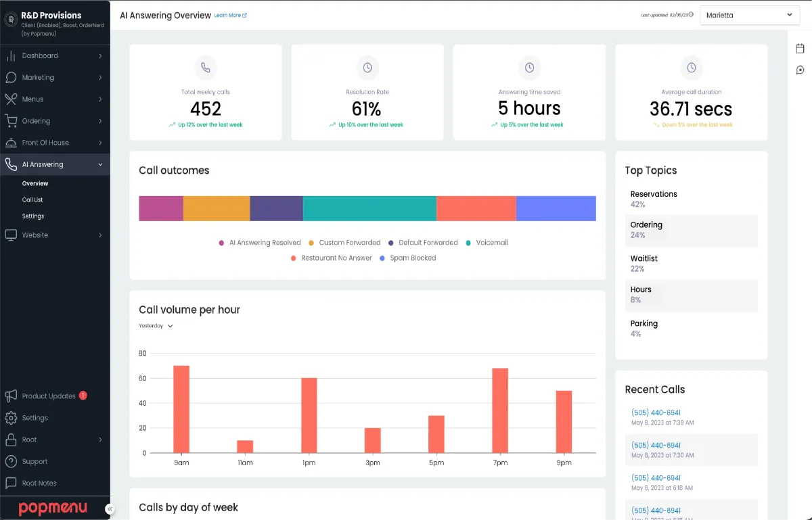Click the 9am bar in call volume chart
The height and width of the screenshot is (520, 812).
(x=181, y=409)
